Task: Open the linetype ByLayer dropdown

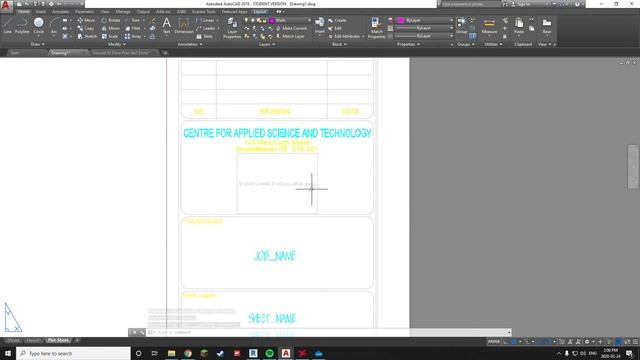Action: point(425,36)
